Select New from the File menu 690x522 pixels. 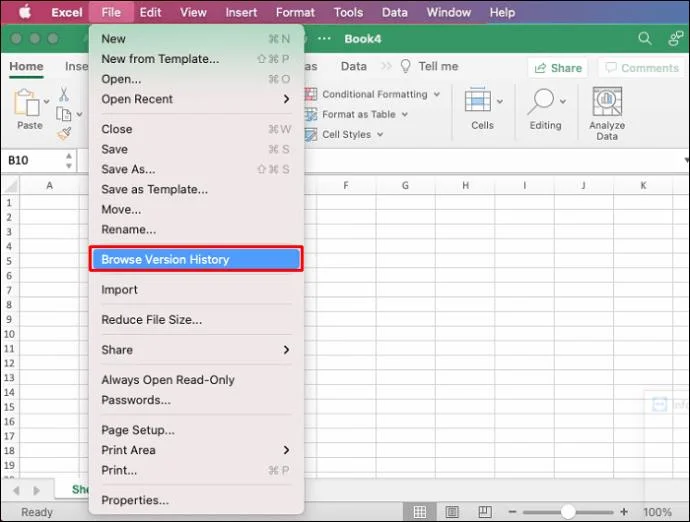click(196, 39)
